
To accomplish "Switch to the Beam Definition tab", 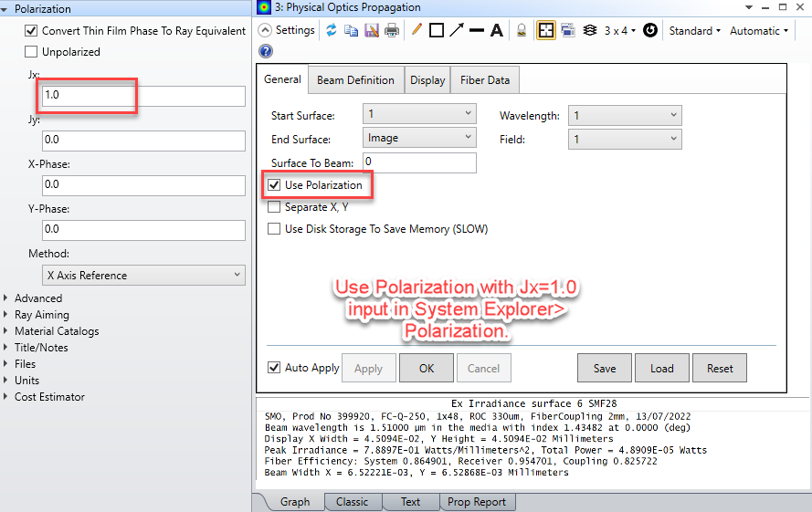I will (x=356, y=80).
